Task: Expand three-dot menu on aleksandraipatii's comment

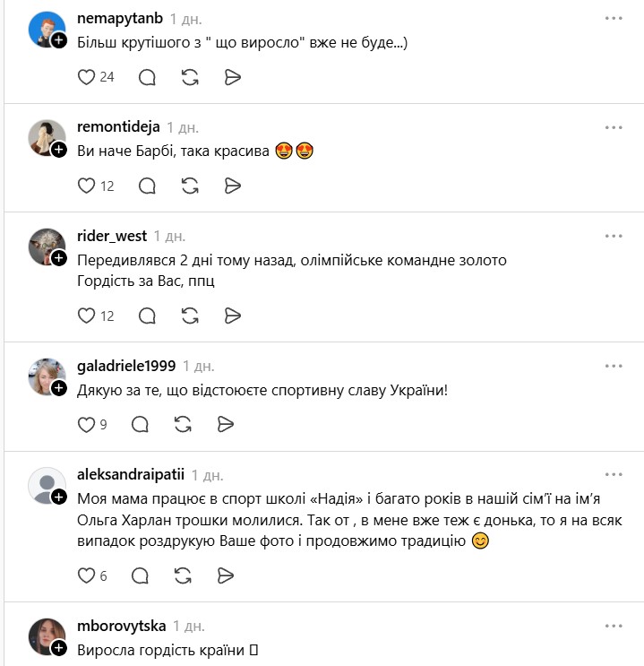Action: (x=614, y=474)
